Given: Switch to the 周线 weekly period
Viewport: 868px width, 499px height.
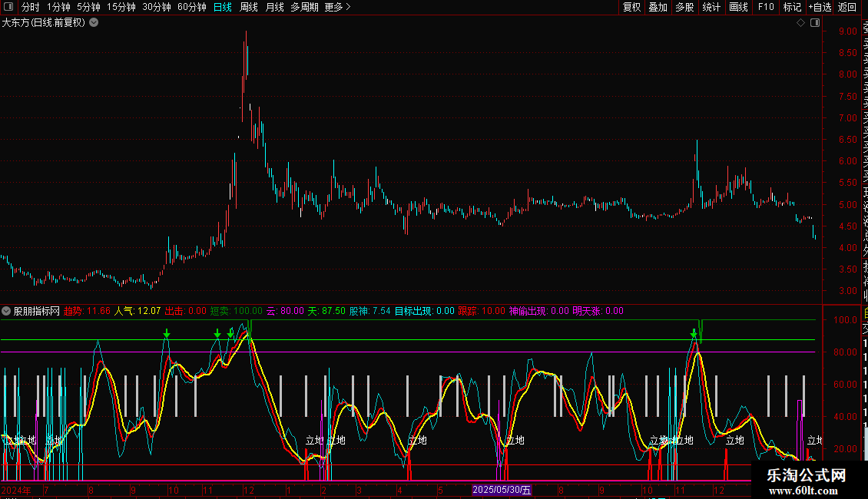Looking at the screenshot, I should pos(249,7).
